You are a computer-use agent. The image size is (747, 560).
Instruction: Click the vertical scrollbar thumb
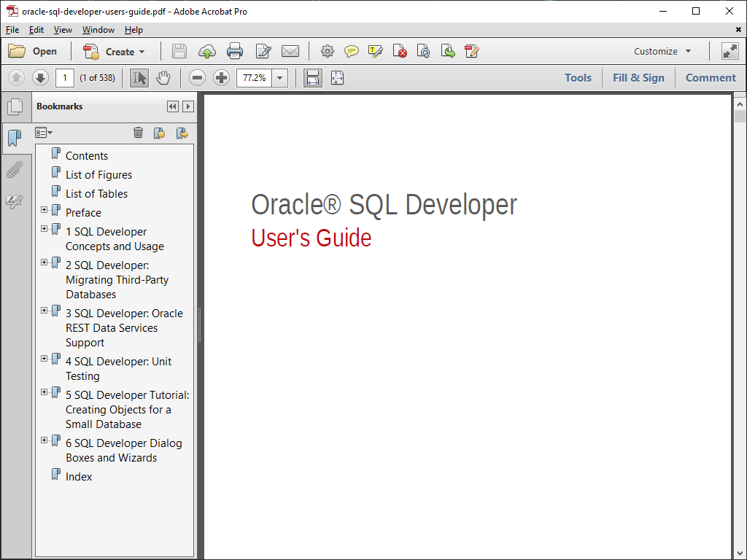click(740, 116)
